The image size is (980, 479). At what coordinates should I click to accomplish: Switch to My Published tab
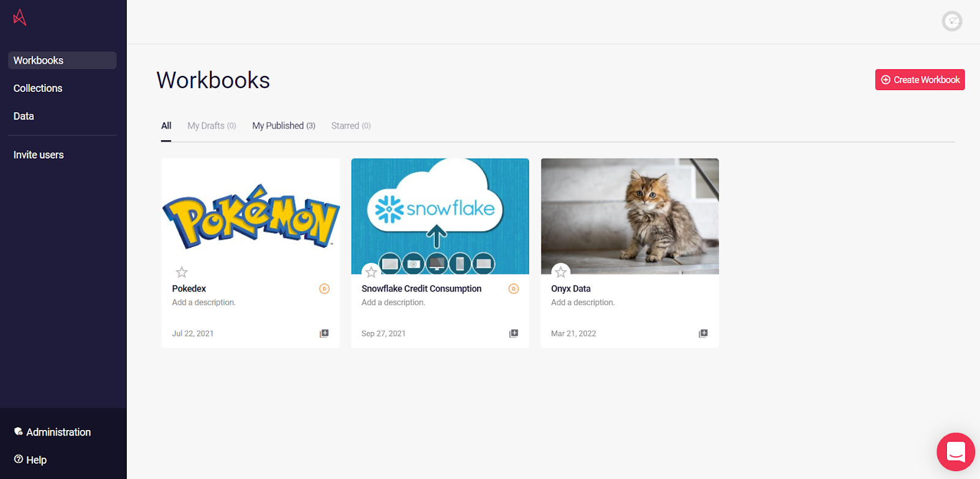pyautogui.click(x=284, y=126)
